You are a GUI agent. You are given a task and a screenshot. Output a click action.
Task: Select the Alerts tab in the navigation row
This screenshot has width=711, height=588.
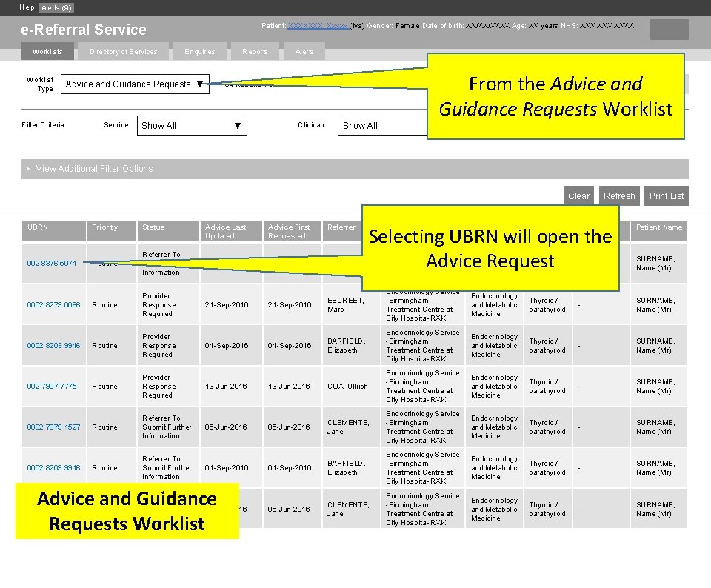pyautogui.click(x=304, y=51)
